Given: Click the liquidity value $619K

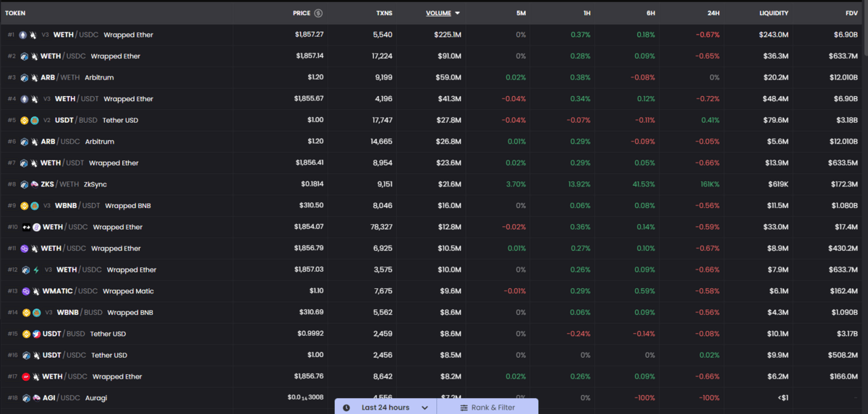Looking at the screenshot, I should coord(778,184).
